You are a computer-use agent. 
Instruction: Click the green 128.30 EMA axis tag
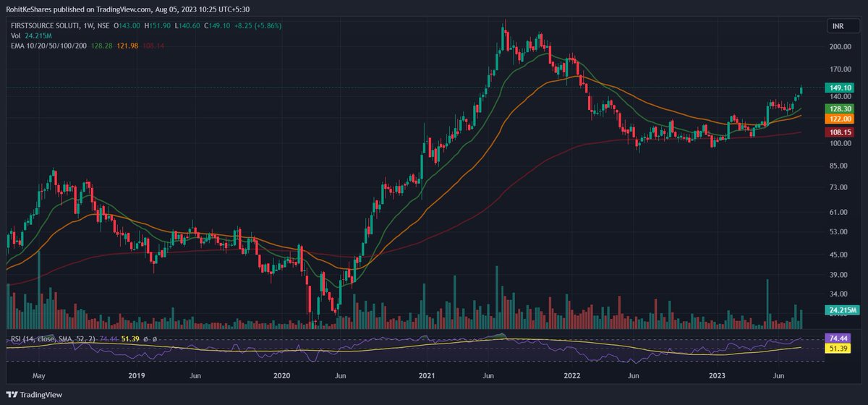click(x=841, y=108)
